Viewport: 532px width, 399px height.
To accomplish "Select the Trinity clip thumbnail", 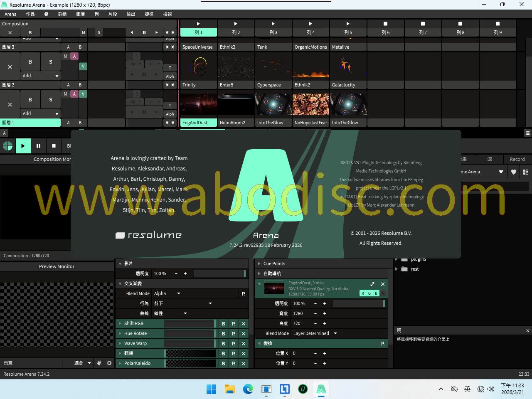I will [x=198, y=66].
